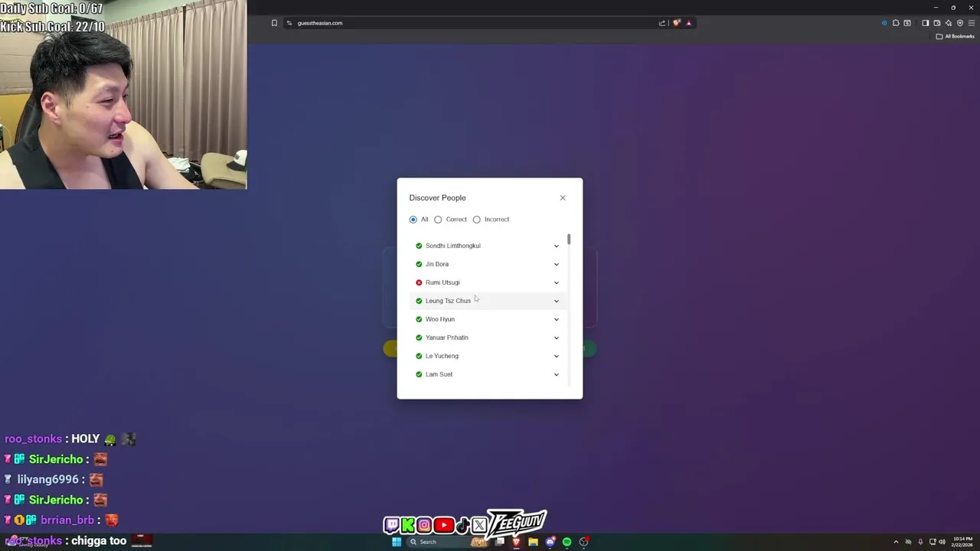Open the All Bookmarks folder

coord(955,36)
